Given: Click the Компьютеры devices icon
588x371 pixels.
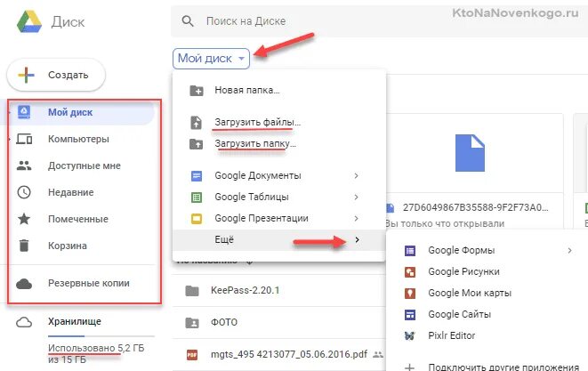Looking at the screenshot, I should (x=24, y=139).
